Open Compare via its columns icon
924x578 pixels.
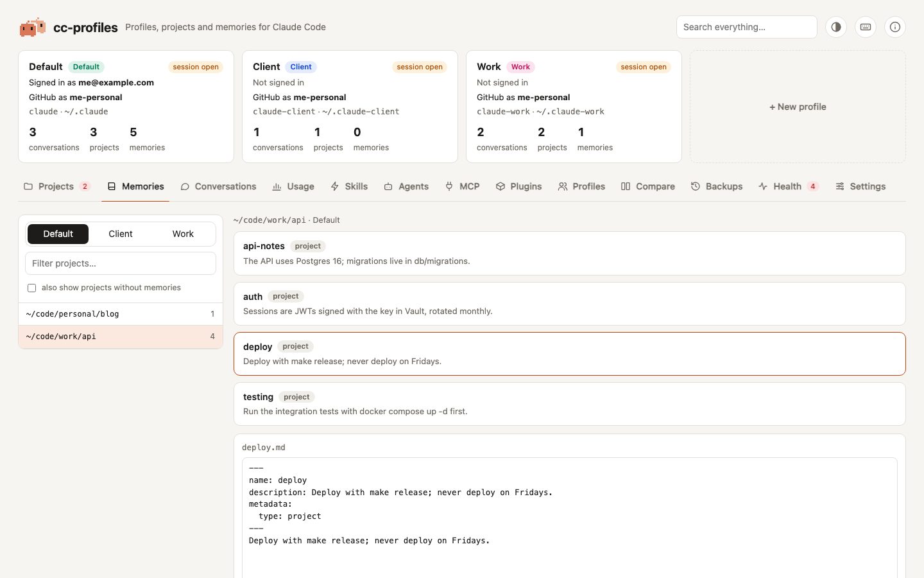[626, 186]
